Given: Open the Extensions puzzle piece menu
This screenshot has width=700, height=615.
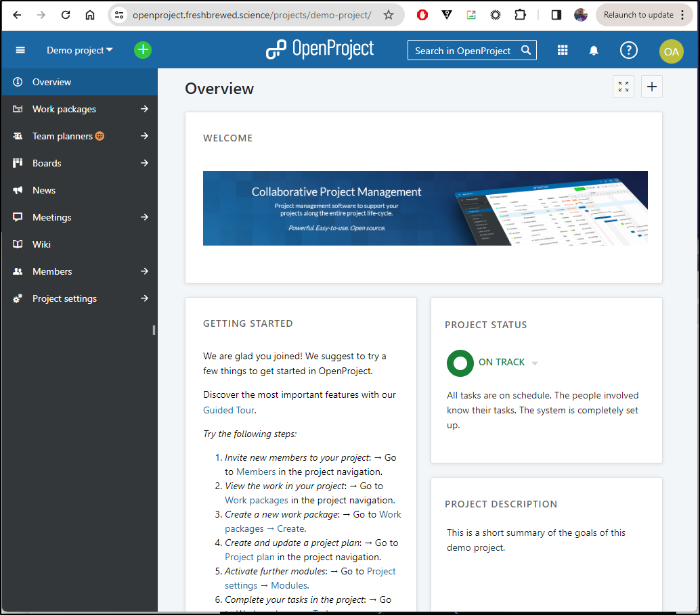Looking at the screenshot, I should (520, 15).
